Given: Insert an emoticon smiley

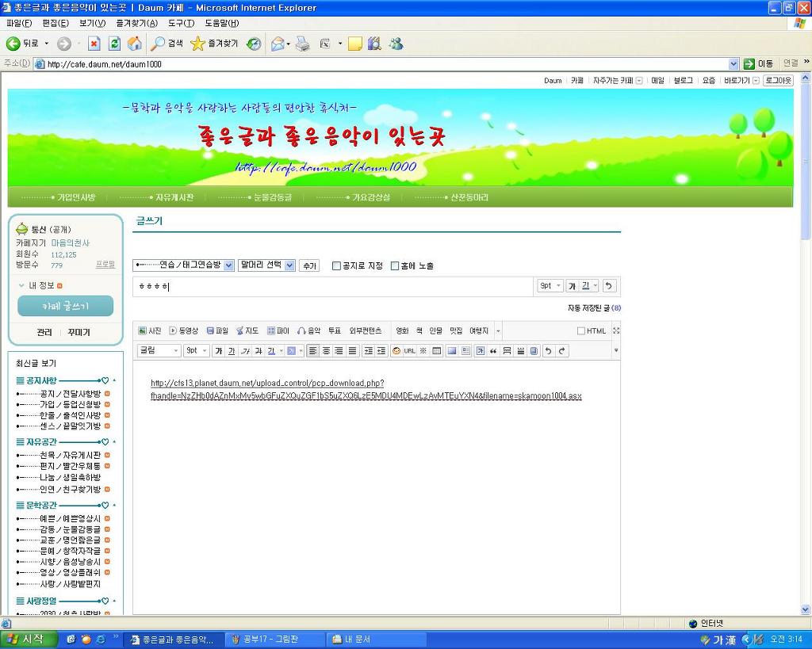Looking at the screenshot, I should click(396, 351).
